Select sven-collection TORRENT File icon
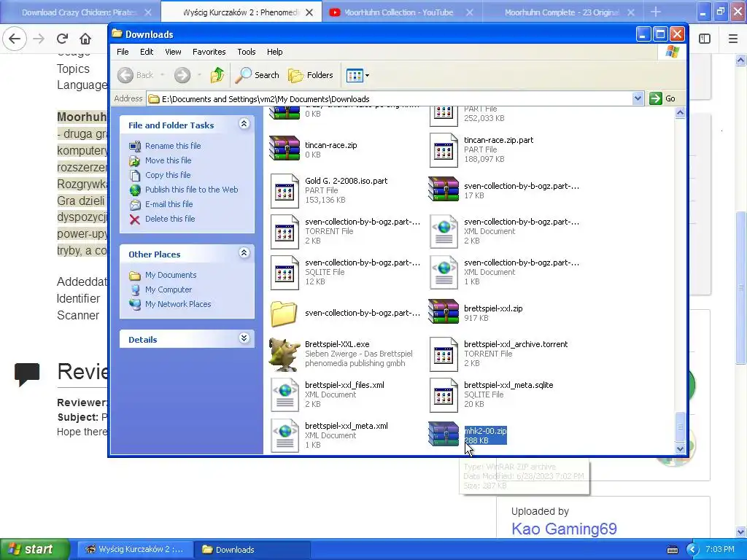This screenshot has width=747, height=560. [x=285, y=232]
